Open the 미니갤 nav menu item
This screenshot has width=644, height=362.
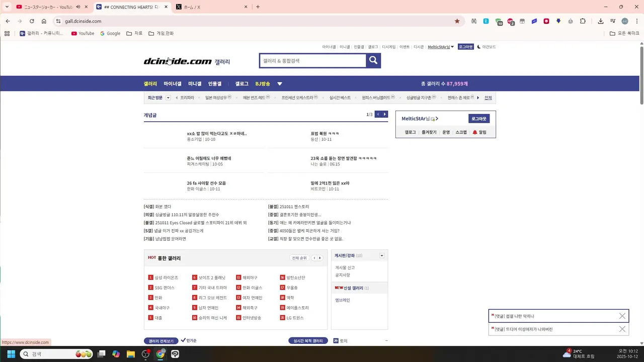195,84
